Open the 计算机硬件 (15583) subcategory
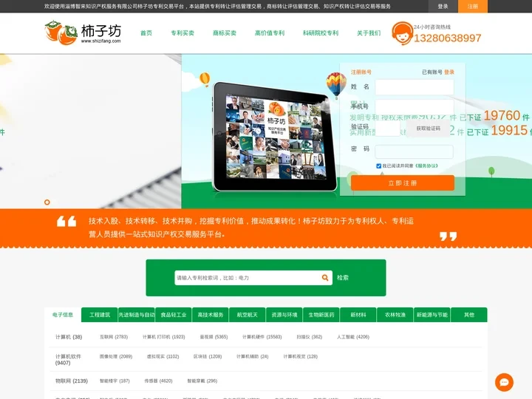Screen dimensions: 532x399 pyautogui.click(x=262, y=337)
